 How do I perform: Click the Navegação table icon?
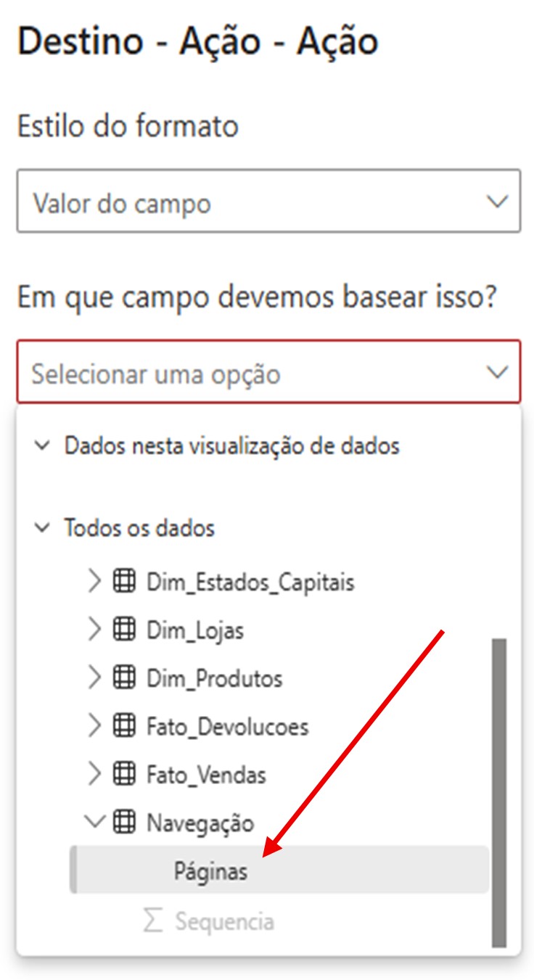point(125,823)
